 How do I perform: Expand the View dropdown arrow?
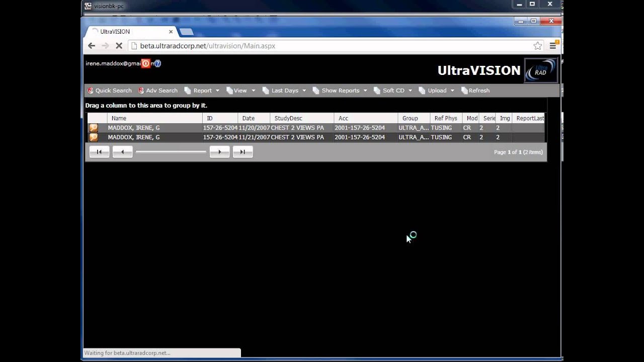[x=253, y=90]
